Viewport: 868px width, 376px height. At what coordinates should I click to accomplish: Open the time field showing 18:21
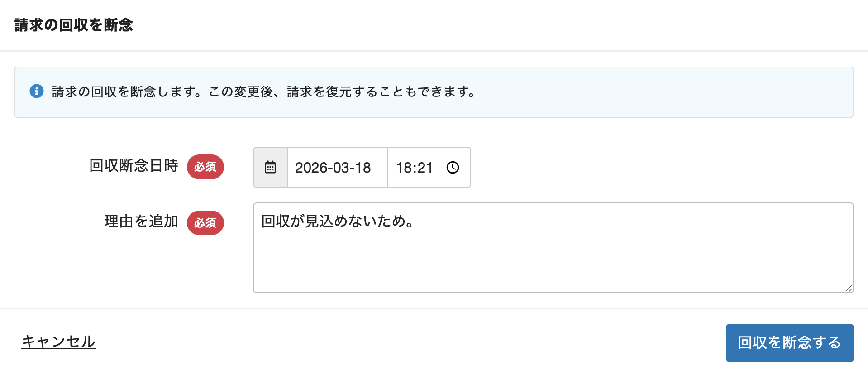coord(414,168)
